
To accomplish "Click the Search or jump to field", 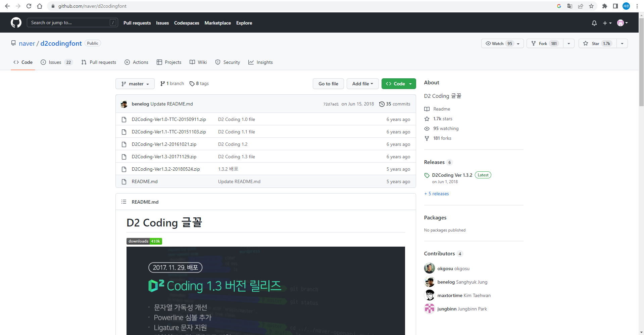I will coord(72,23).
